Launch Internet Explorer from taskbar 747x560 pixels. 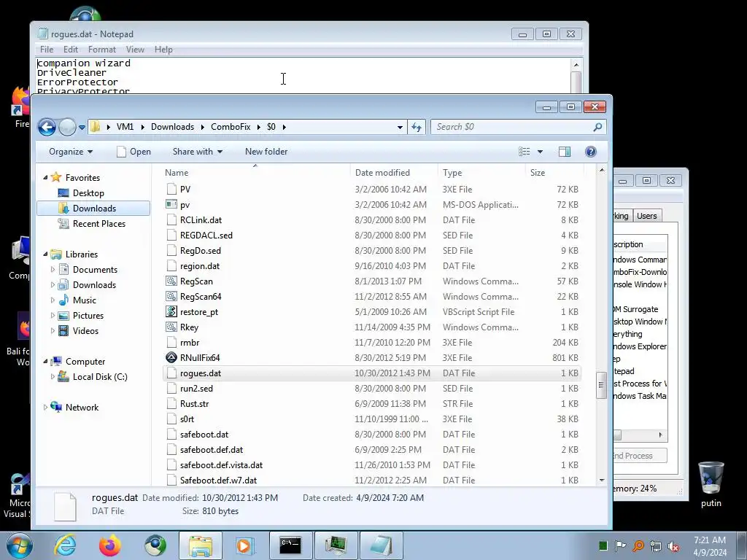(65, 545)
